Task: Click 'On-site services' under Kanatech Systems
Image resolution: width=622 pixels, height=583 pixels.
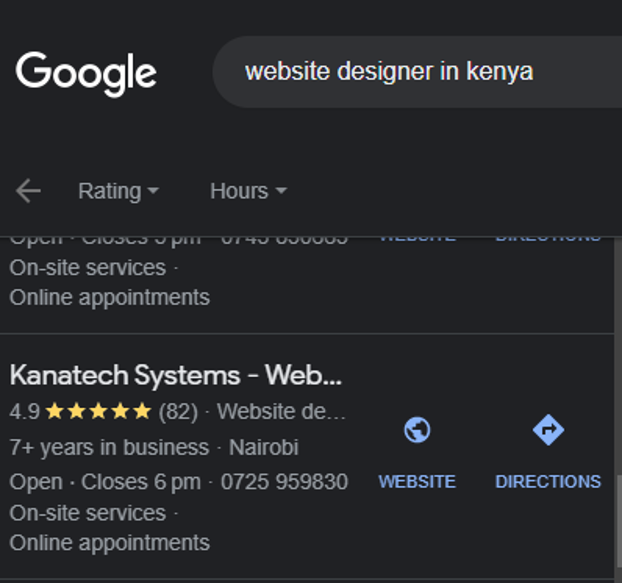Action: pos(88,513)
